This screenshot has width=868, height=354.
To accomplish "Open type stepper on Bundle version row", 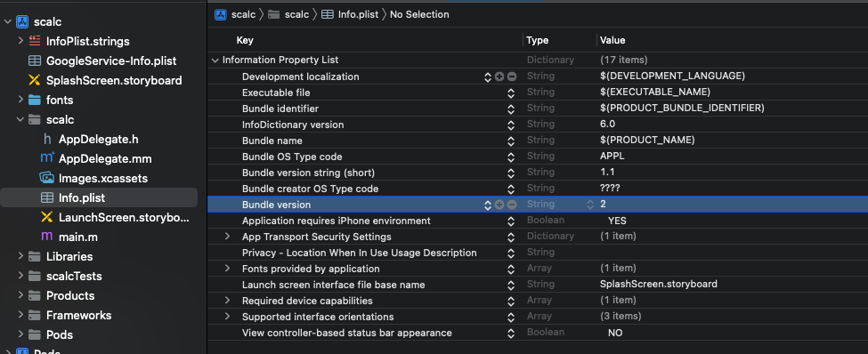I will (x=590, y=205).
